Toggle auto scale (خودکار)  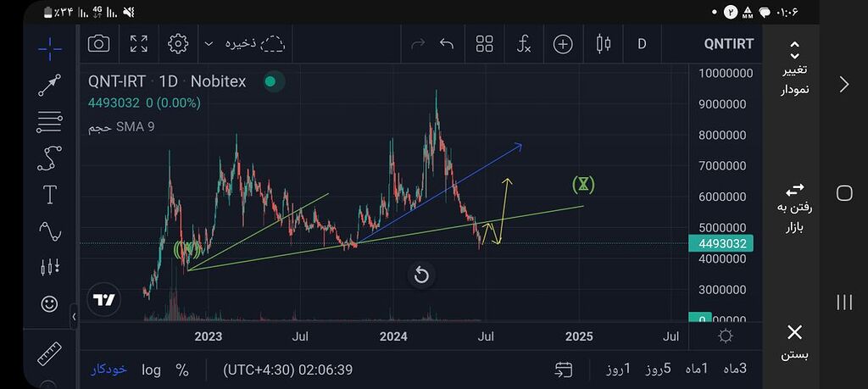pos(108,370)
